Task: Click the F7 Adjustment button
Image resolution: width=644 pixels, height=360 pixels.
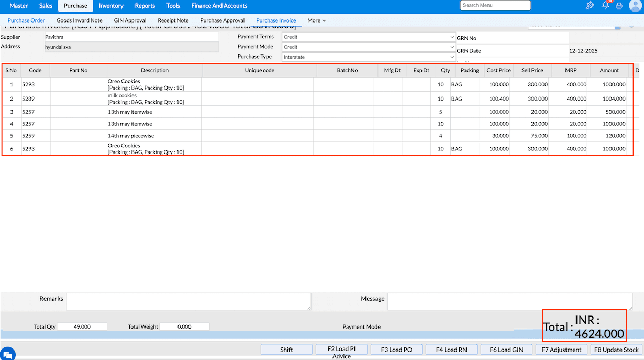Action: (x=561, y=350)
